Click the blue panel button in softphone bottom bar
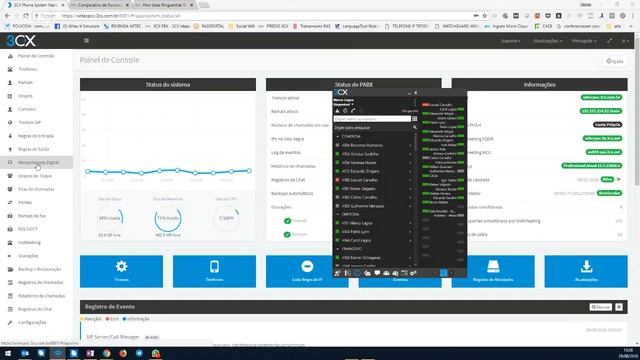Viewport: 640px width, 360px height. click(444, 273)
